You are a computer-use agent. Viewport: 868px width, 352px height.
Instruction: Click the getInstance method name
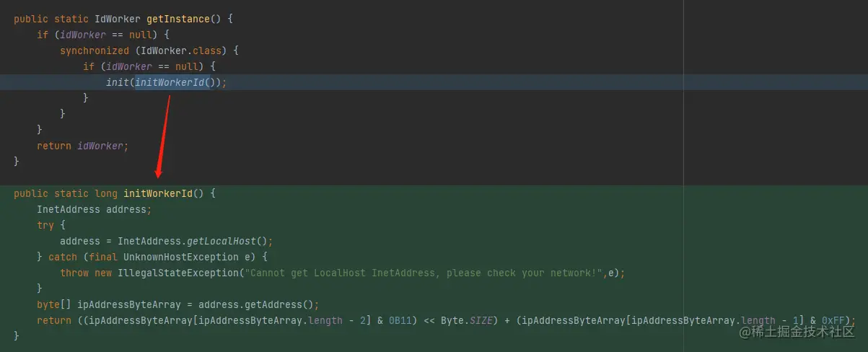[x=178, y=19]
